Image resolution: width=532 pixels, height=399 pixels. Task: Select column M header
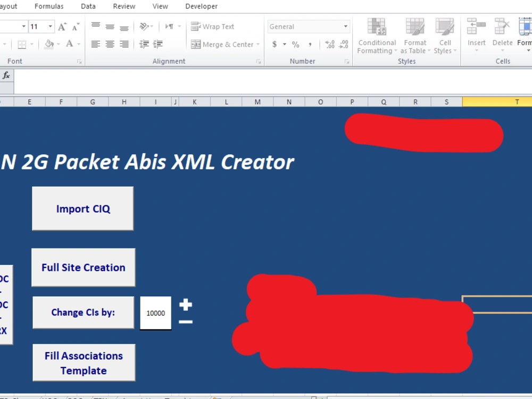(257, 102)
